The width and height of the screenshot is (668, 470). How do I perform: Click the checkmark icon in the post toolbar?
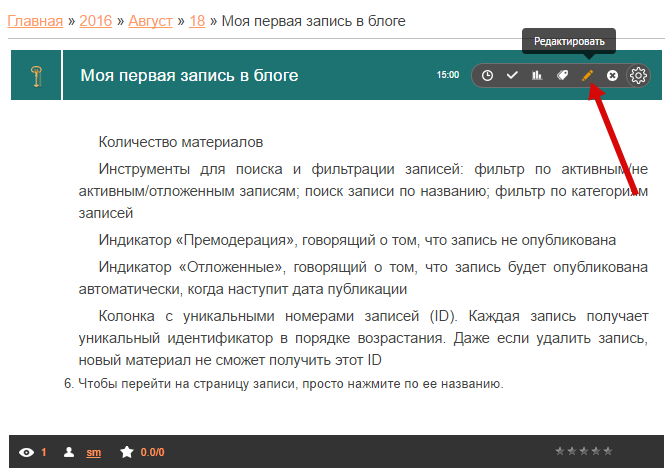coord(512,75)
